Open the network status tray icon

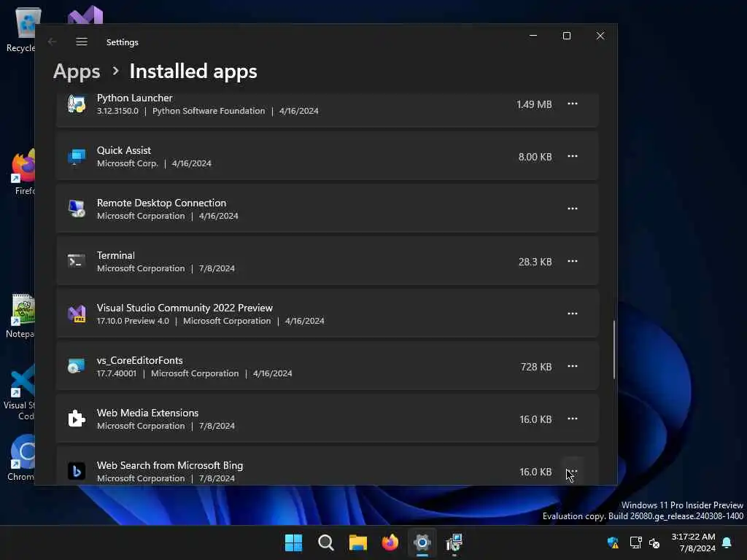635,542
